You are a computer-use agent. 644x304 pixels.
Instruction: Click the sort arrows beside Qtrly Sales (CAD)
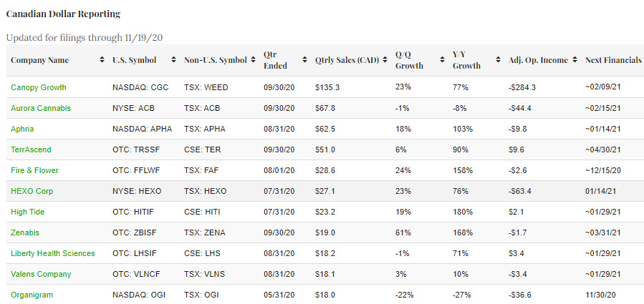[x=385, y=61]
